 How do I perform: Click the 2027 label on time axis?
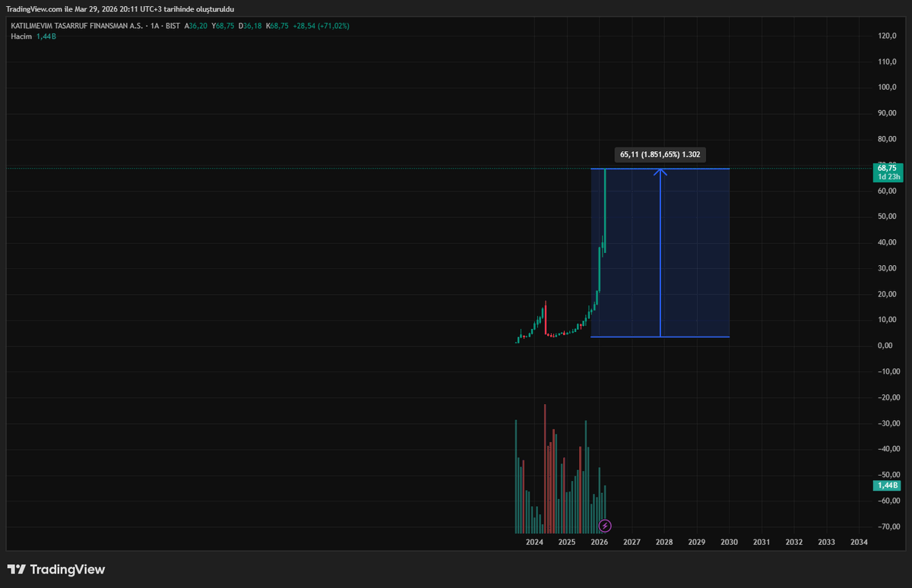632,542
